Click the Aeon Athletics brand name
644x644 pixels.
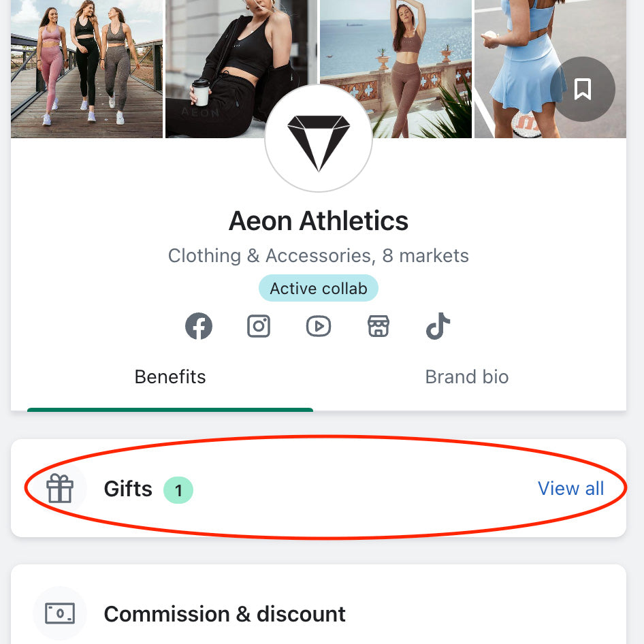click(x=319, y=221)
